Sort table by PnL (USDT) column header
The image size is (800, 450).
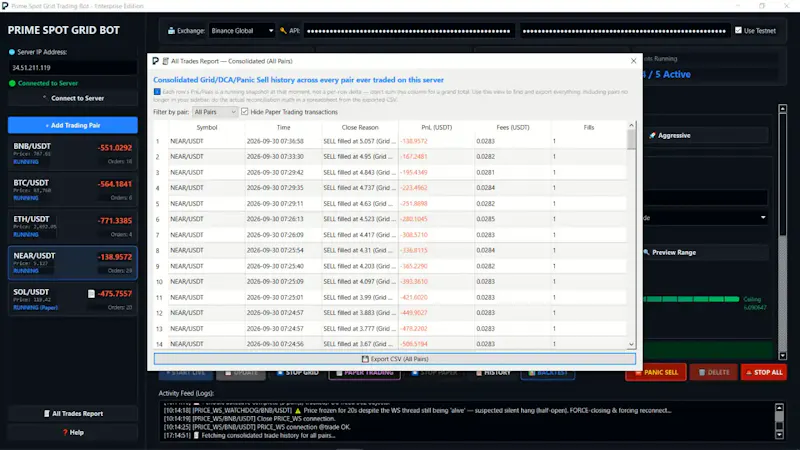tap(436, 128)
